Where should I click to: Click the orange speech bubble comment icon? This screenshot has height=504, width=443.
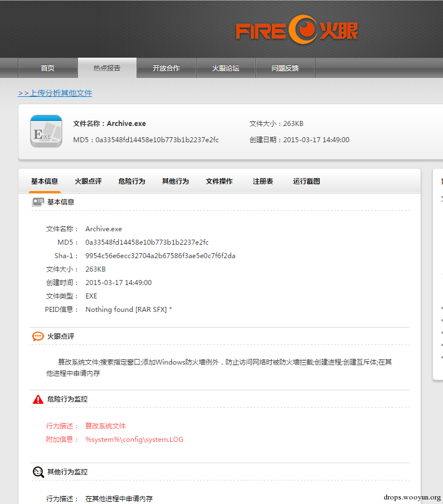(x=38, y=336)
